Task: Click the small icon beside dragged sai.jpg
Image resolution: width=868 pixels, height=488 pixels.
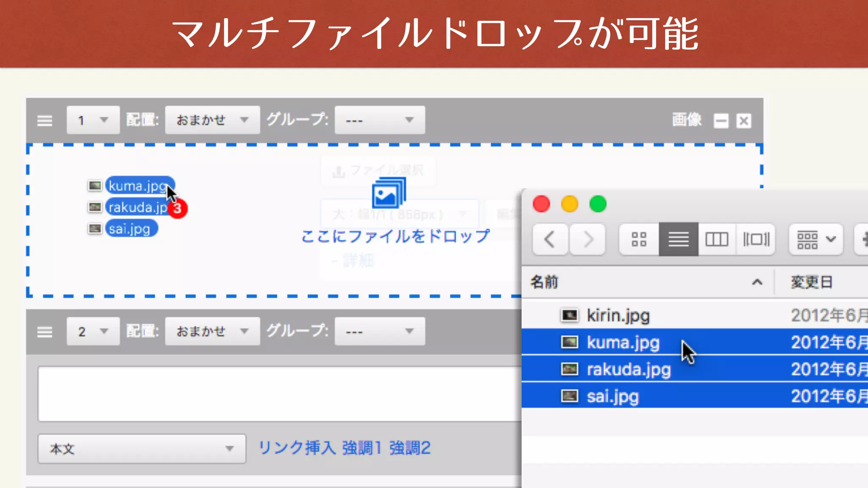Action: pos(95,229)
